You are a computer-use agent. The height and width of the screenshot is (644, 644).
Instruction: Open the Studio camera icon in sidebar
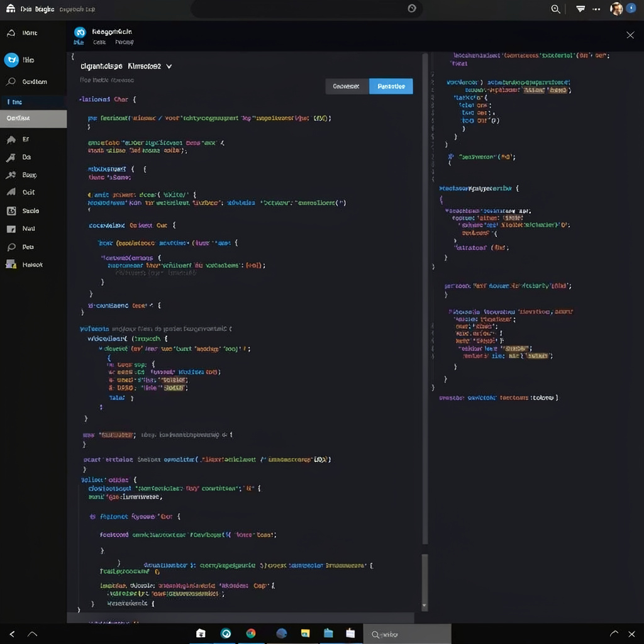pos(11,211)
